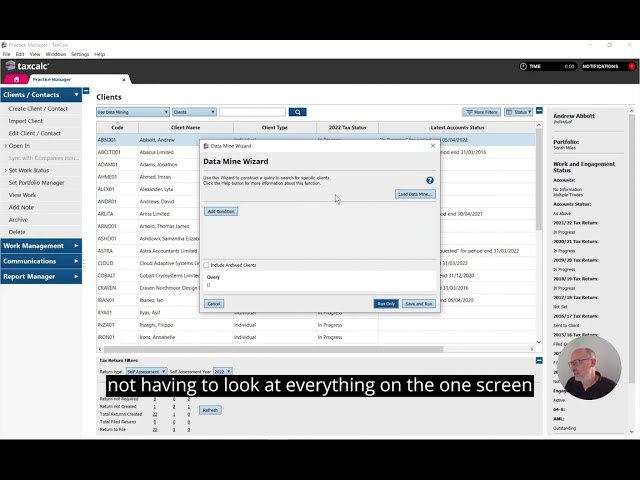
Task: Click the clients table vertical scrollbar
Action: [x=539, y=180]
